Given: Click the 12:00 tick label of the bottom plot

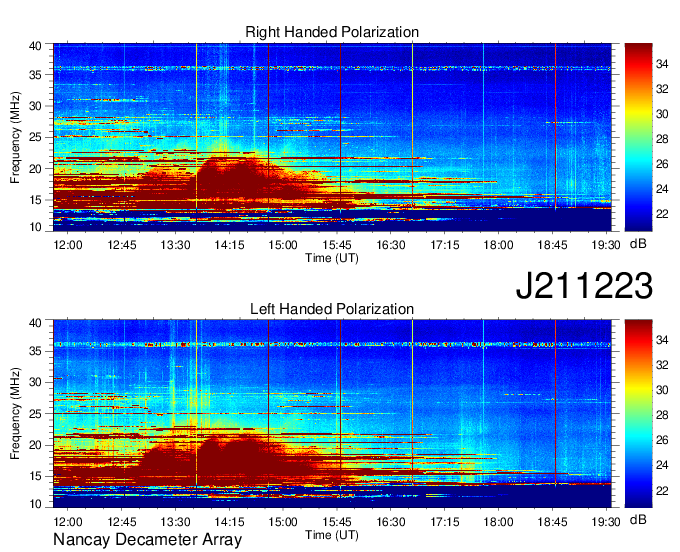Looking at the screenshot, I should [x=68, y=522].
